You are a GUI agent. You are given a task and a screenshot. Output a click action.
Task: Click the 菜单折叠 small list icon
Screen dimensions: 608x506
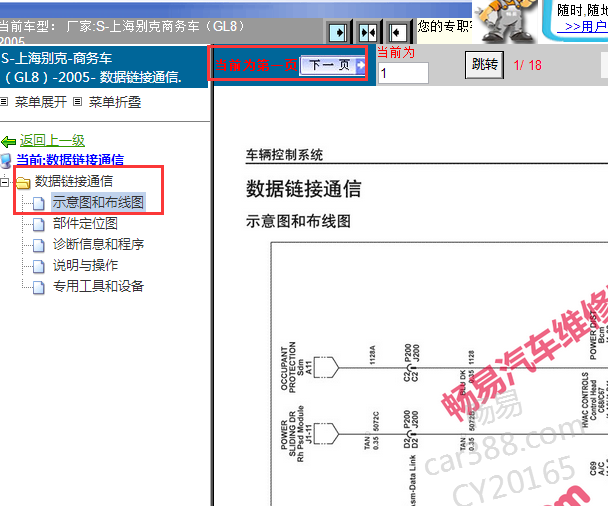point(78,102)
